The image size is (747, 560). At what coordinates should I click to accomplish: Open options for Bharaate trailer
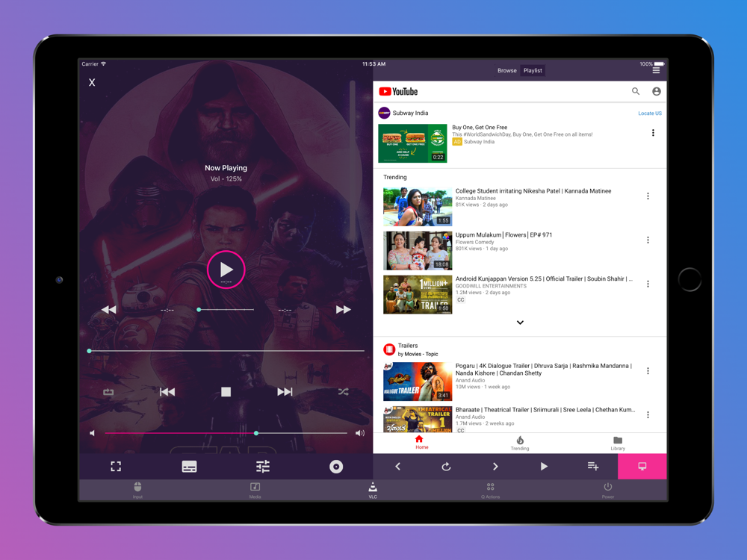648,414
